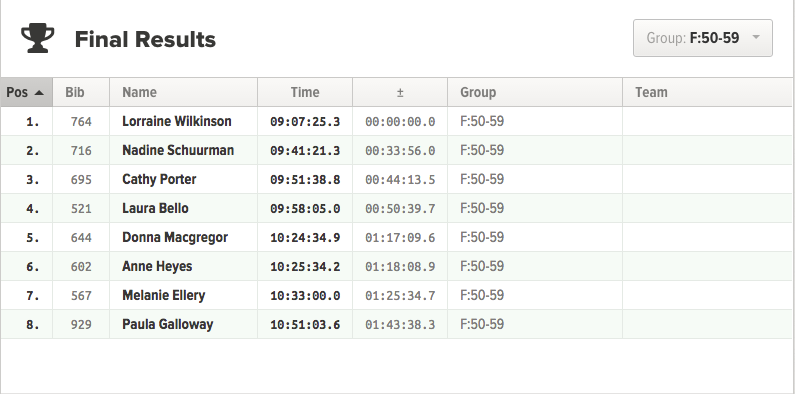Sort results by Name column
The width and height of the screenshot is (795, 394).
pos(184,92)
